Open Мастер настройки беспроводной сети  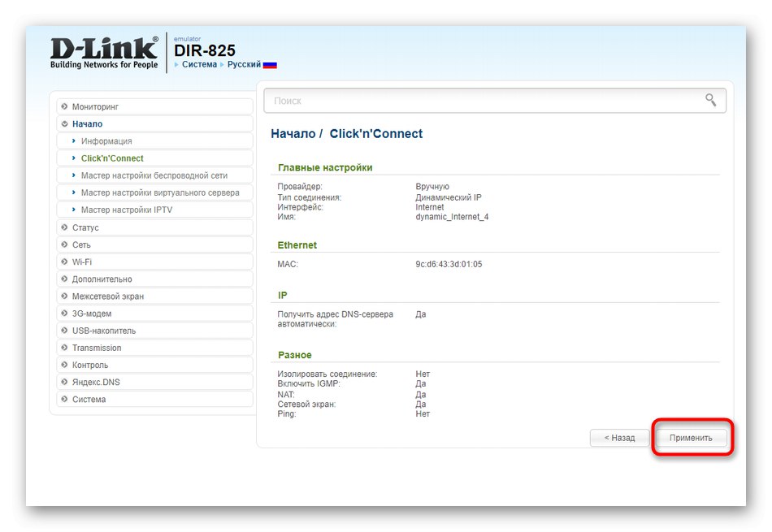point(154,175)
